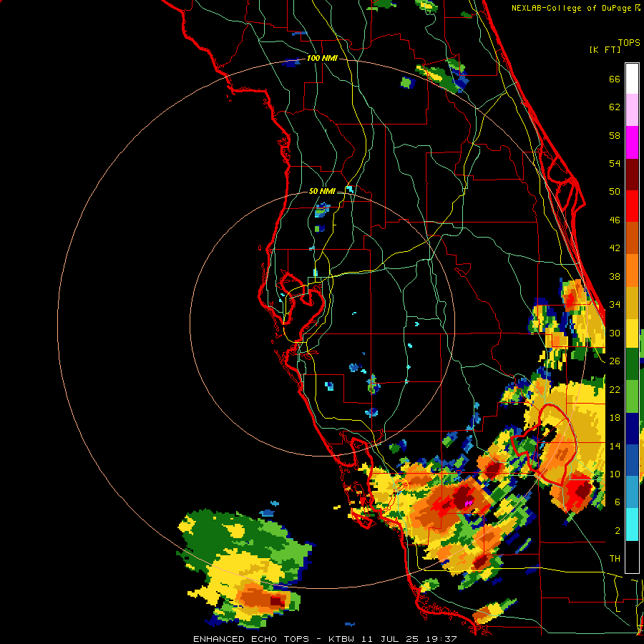Click the 50 value on the legend
644x644 pixels.
pos(615,192)
